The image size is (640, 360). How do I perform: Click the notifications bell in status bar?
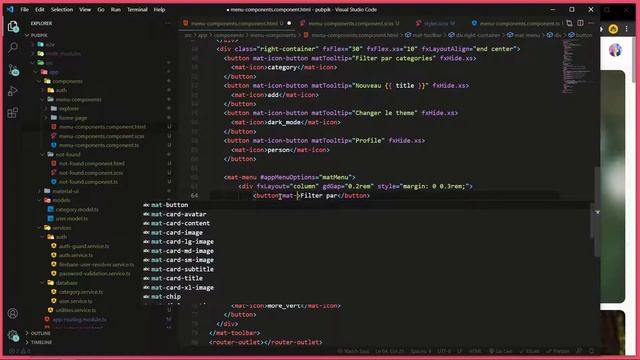[591, 351]
